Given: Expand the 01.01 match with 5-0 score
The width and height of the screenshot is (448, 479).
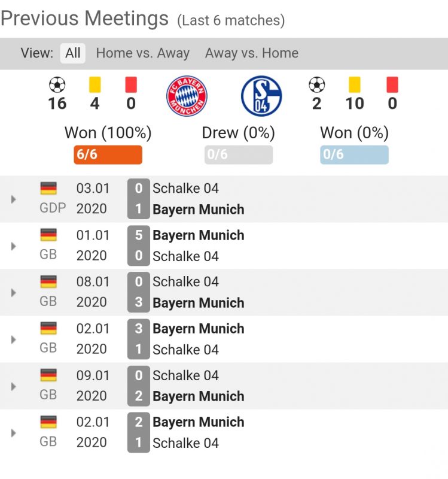Looking at the screenshot, I should [14, 246].
